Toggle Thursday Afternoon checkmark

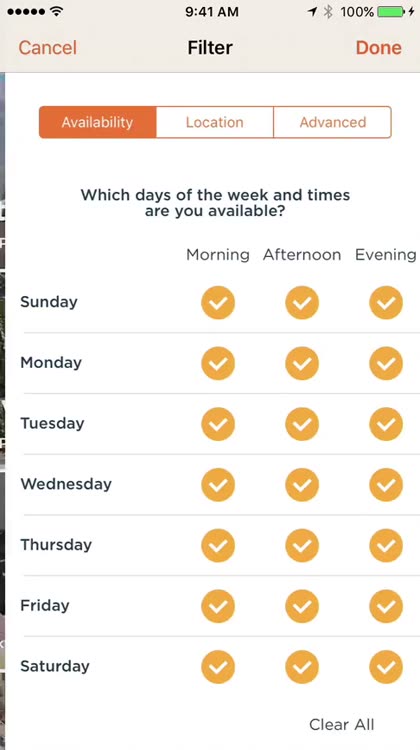[x=302, y=545]
